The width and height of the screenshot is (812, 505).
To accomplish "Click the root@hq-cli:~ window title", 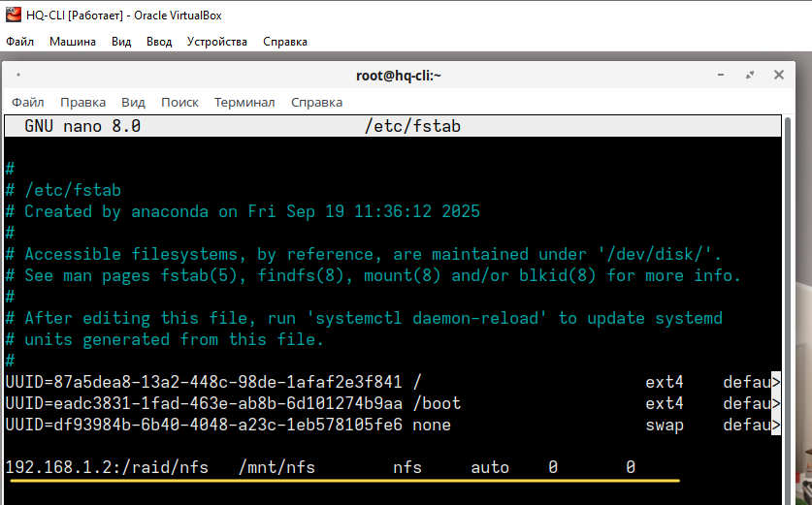I will (398, 76).
